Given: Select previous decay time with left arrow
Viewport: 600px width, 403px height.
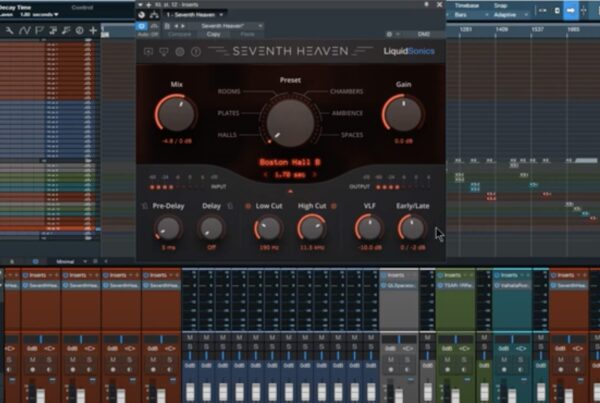Looking at the screenshot, I should coord(266,175).
